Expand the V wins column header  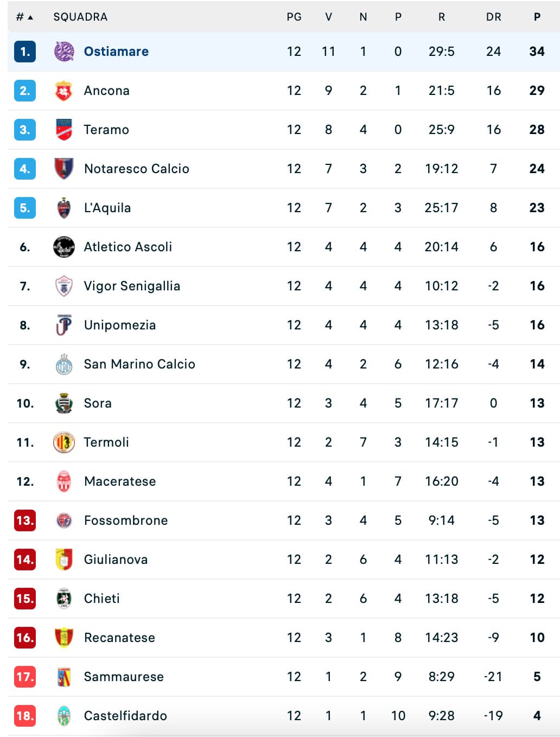(x=328, y=17)
